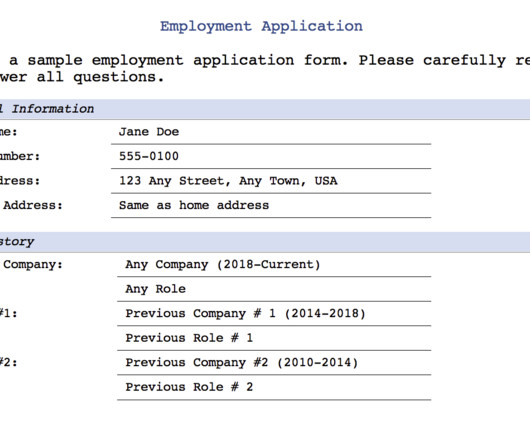530x442 pixels.
Task: Click the #1: previous employer label
Action: point(8,314)
